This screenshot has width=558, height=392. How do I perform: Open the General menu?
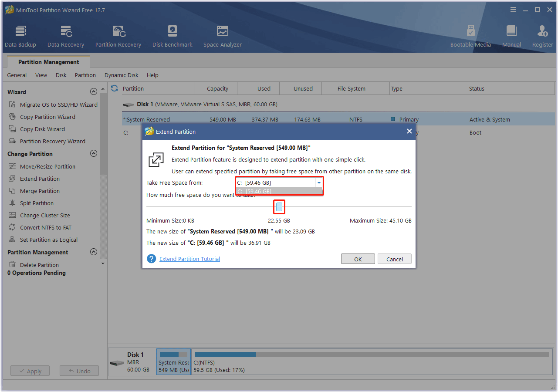pos(17,75)
